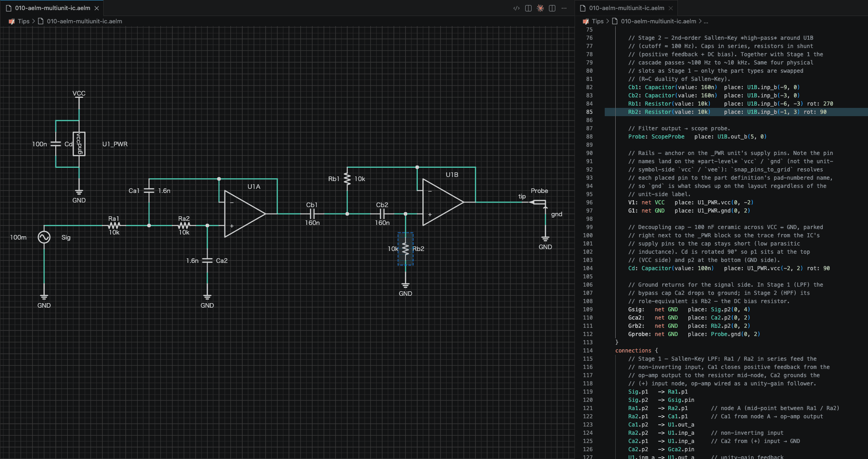Click Tips in right pane breadcrumb

point(598,21)
